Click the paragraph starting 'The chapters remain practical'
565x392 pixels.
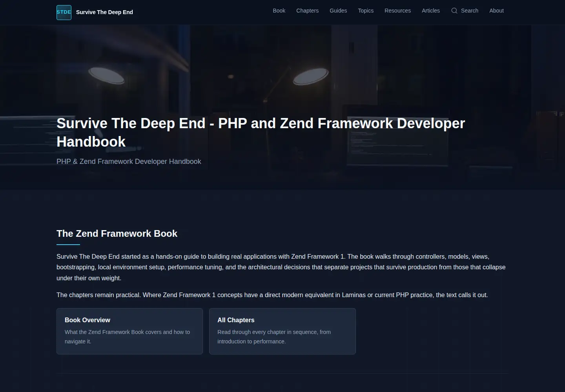click(272, 295)
